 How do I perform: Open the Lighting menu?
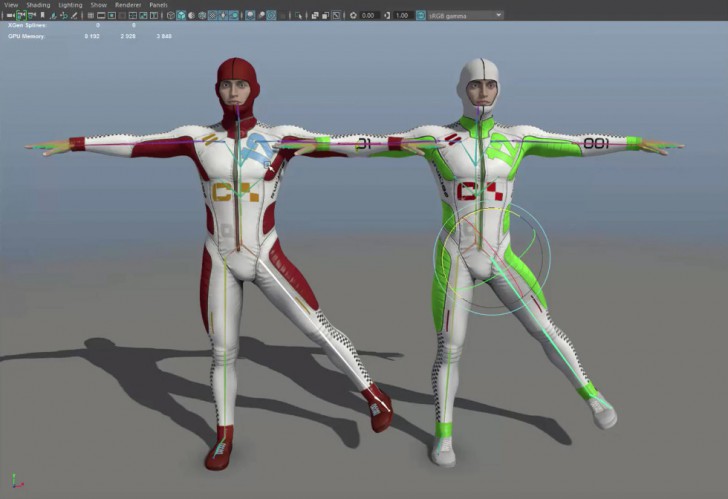click(70, 5)
